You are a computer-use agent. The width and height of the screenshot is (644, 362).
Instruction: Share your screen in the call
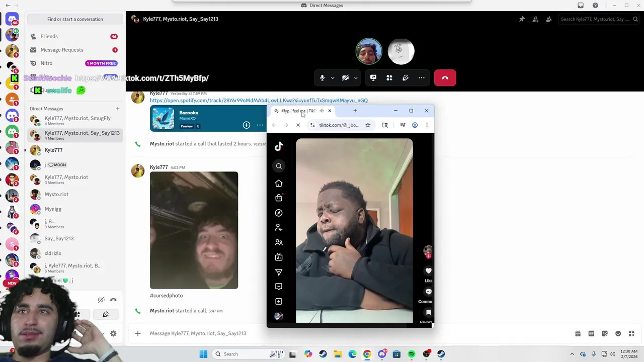(x=373, y=78)
